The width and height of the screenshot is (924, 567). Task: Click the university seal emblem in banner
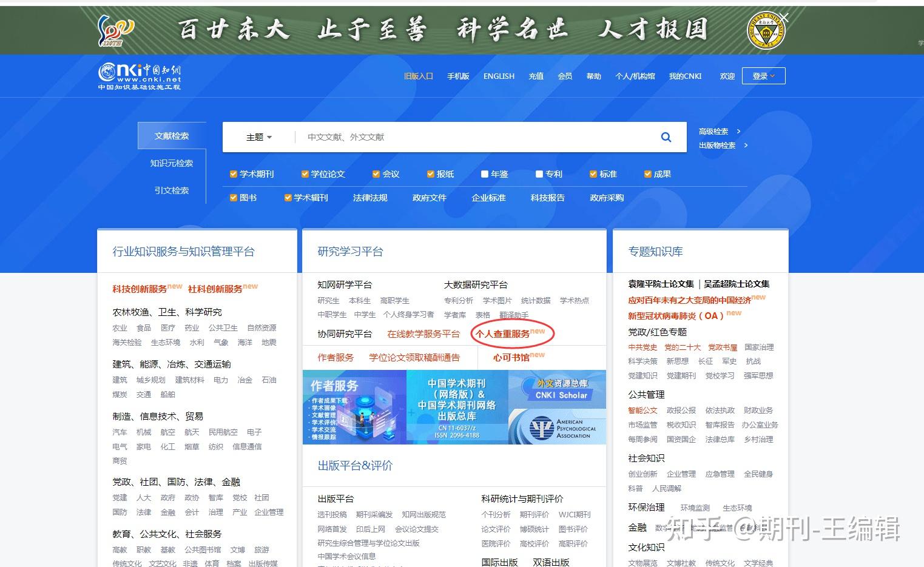point(766,32)
